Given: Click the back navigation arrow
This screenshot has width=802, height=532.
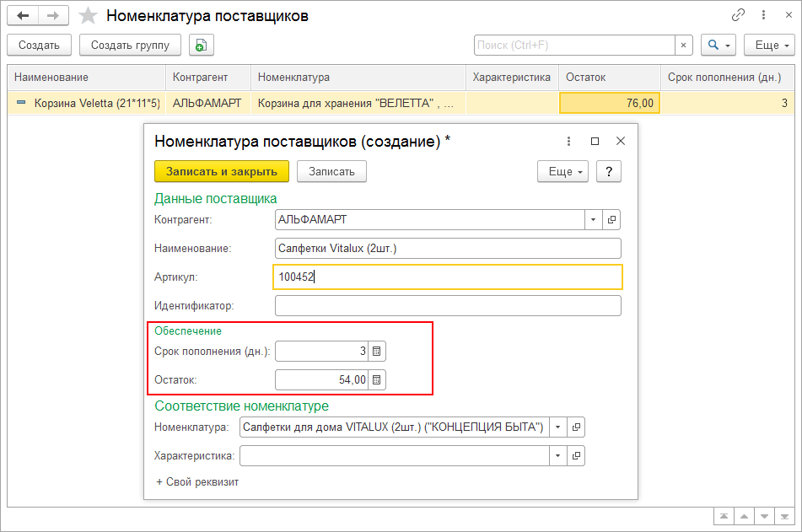Looking at the screenshot, I should 23,16.
